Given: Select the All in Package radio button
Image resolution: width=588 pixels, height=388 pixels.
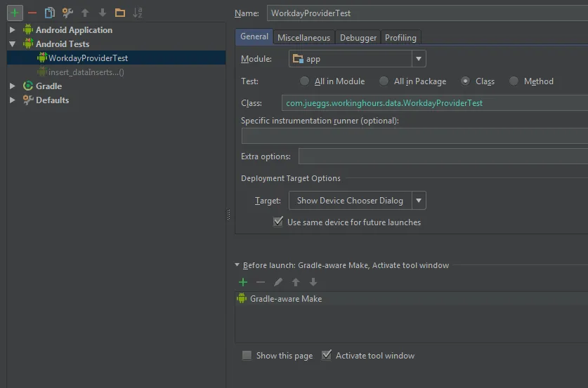Looking at the screenshot, I should (x=384, y=81).
